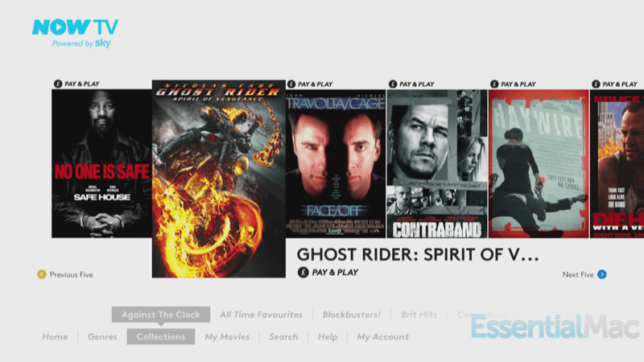
Task: Click the blue Next Five arrow icon
Action: (601, 274)
